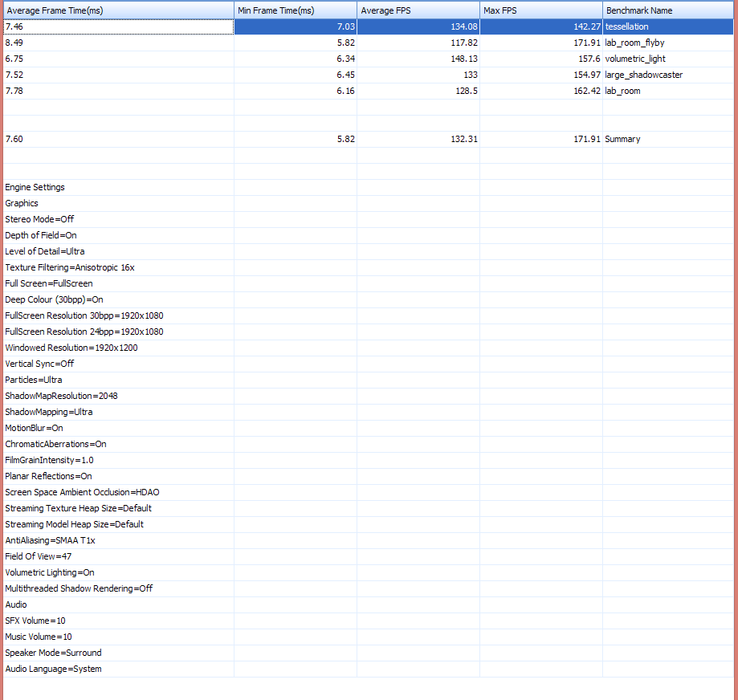Select the AntiAliasing=SMAA T1x setting
This screenshot has width=738, height=700.
[x=50, y=540]
